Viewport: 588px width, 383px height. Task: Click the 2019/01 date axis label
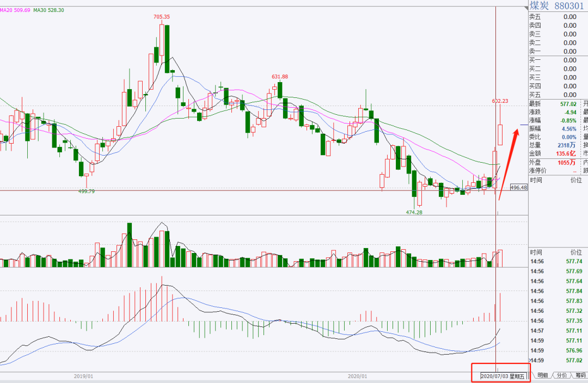(83, 376)
